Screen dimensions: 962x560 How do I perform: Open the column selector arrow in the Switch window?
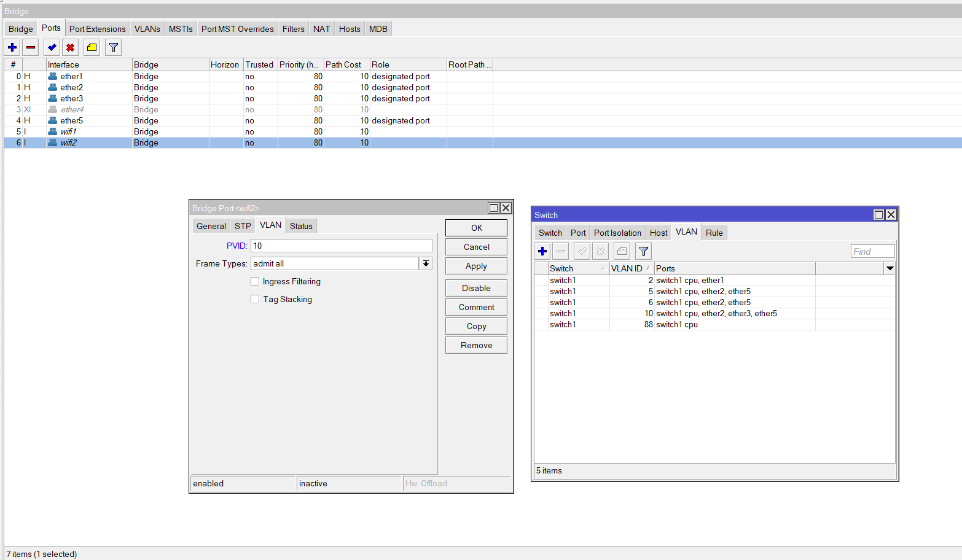pos(890,268)
